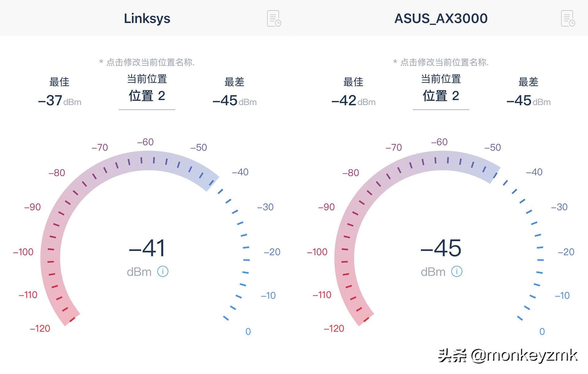
Task: Tap the ASUS worst signal -45 dBm
Action: pyautogui.click(x=529, y=100)
